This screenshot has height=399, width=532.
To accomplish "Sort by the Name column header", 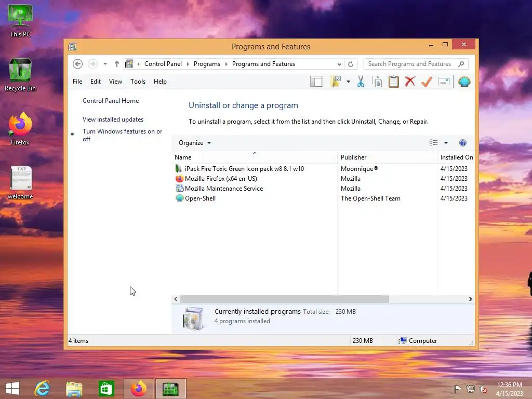I will 255,157.
